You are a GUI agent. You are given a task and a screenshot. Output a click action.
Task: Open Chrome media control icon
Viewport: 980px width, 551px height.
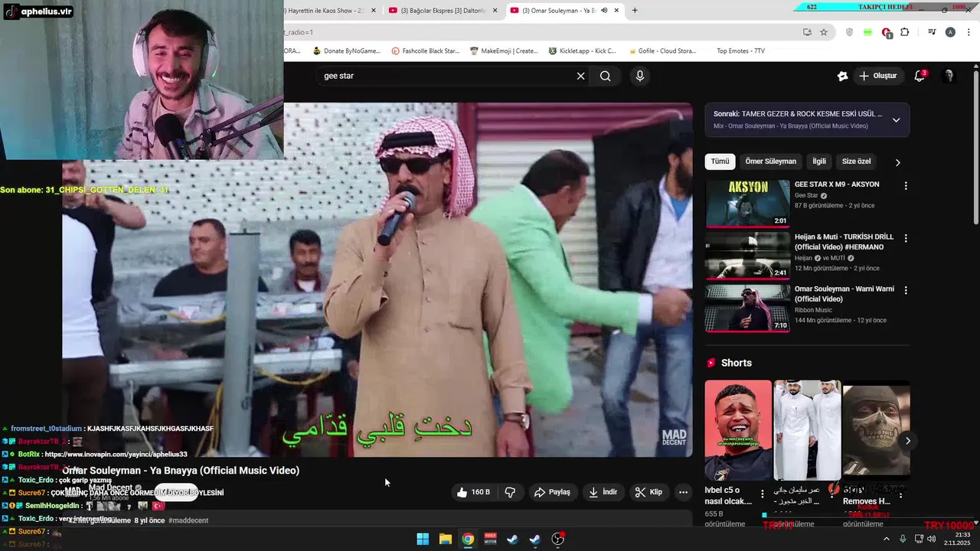(x=932, y=32)
